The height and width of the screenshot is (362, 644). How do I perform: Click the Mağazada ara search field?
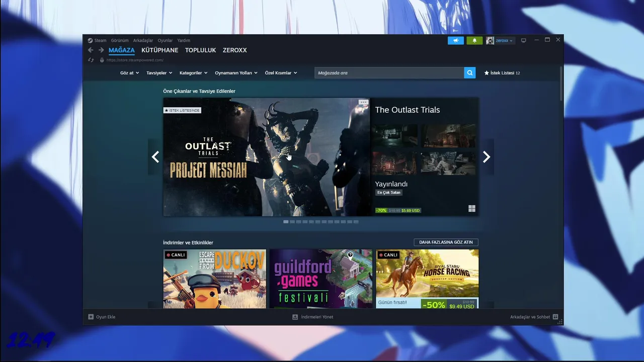389,73
